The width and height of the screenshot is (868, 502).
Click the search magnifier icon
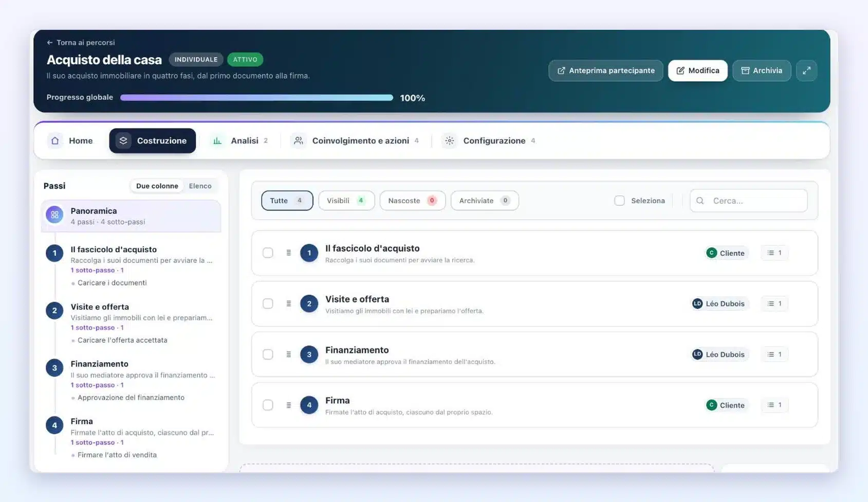(700, 201)
